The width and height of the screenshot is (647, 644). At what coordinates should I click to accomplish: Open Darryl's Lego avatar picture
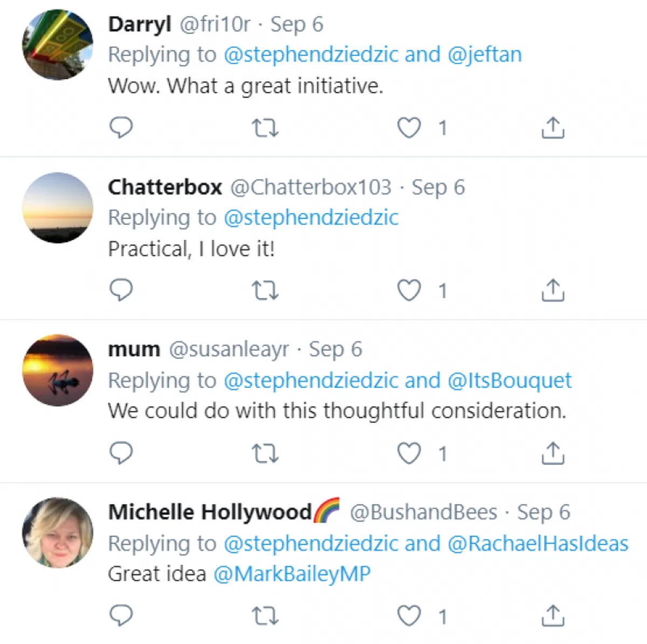click(x=57, y=45)
